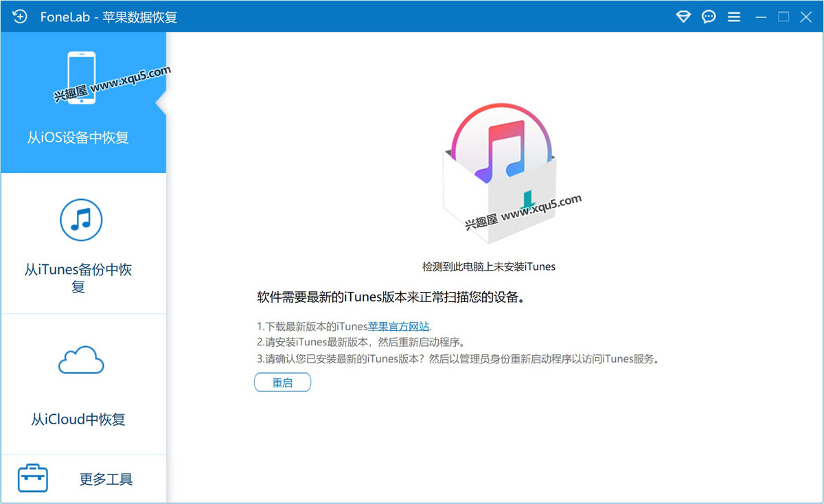The width and height of the screenshot is (824, 504).
Task: Click the large iTunes download box image
Action: tap(499, 172)
